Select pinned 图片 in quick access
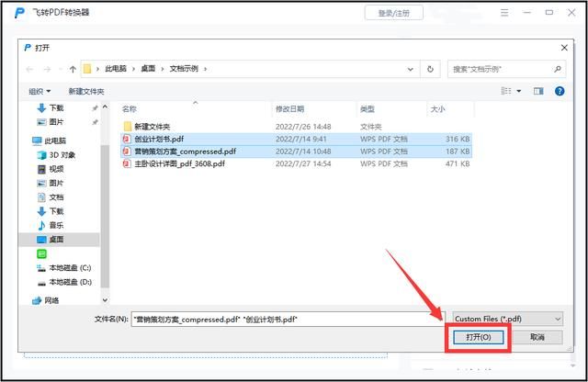Viewport: 588px width, 382px height. pyautogui.click(x=56, y=122)
